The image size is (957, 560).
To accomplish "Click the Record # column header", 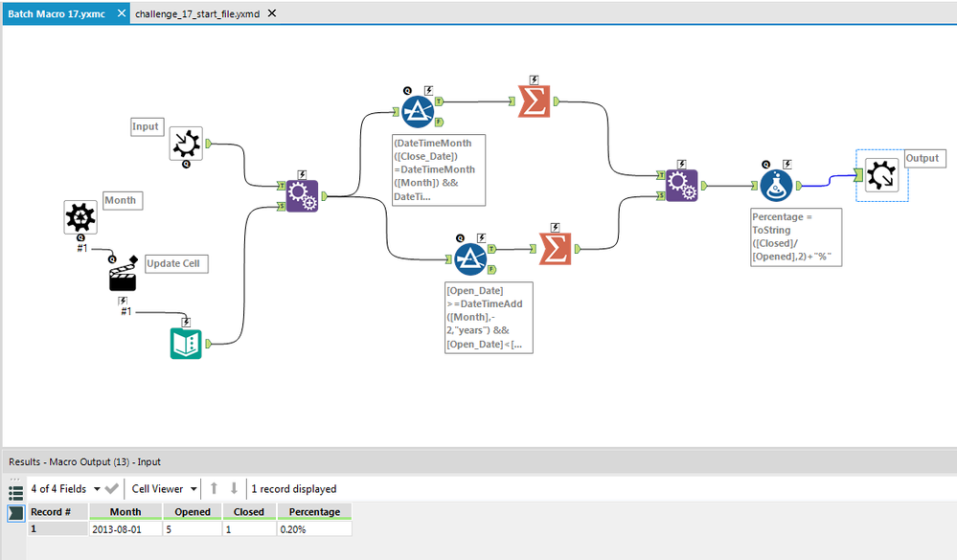I will click(x=57, y=512).
